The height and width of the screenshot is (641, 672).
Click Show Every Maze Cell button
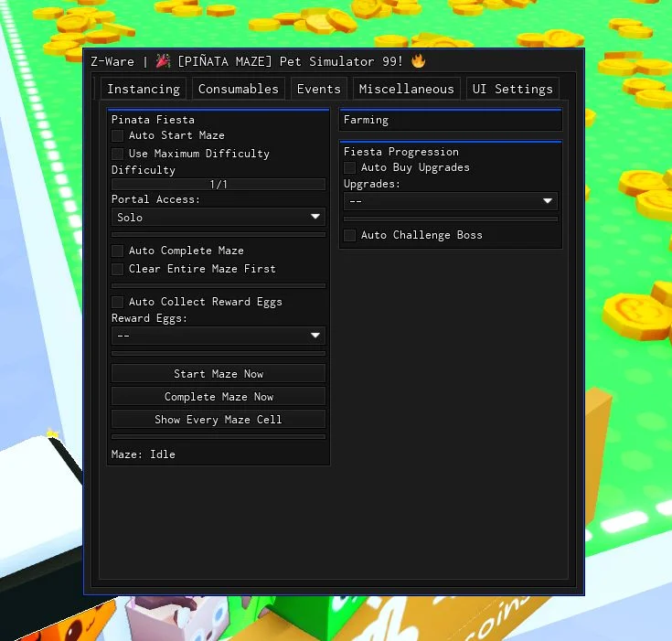click(x=219, y=419)
